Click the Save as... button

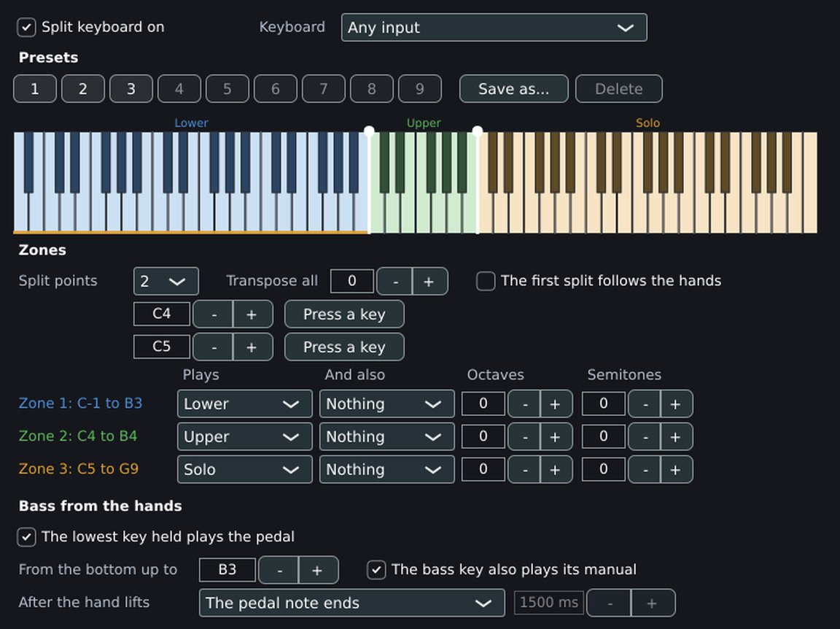[x=514, y=88]
